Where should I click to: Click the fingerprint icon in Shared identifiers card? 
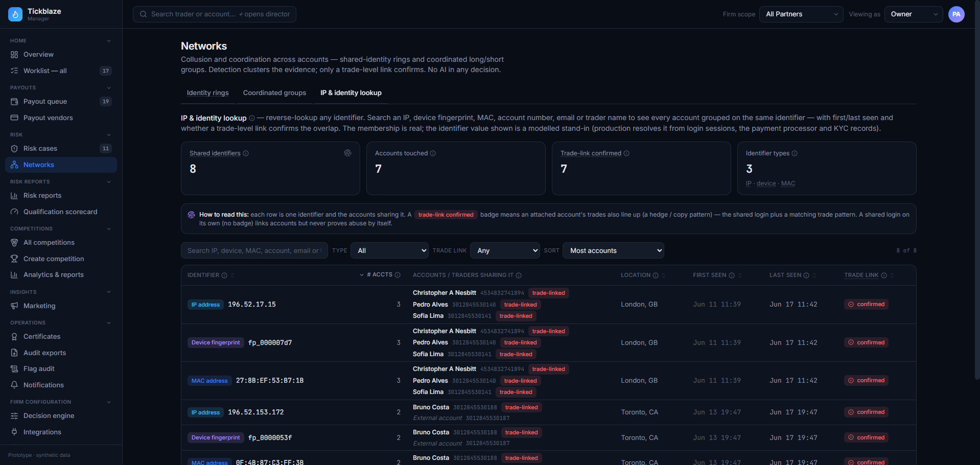(348, 153)
